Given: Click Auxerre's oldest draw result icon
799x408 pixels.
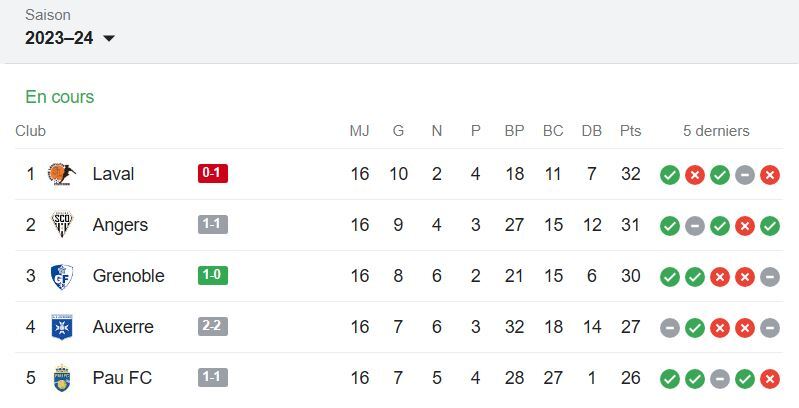Looking at the screenshot, I should pyautogui.click(x=669, y=328).
